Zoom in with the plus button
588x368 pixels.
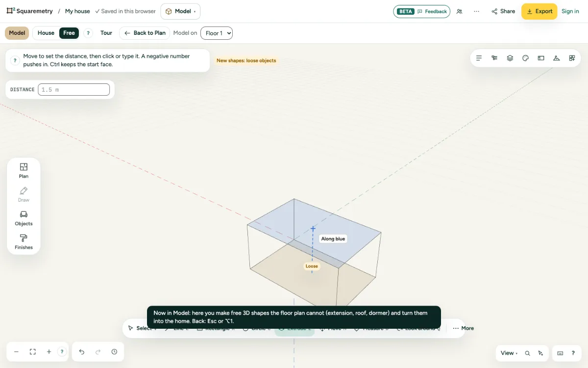(x=49, y=352)
